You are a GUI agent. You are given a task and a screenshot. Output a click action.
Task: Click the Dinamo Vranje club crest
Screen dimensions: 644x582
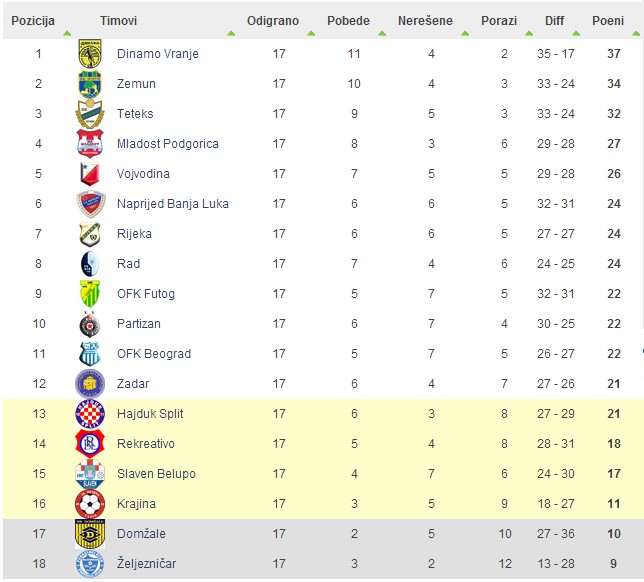pyautogui.click(x=90, y=54)
